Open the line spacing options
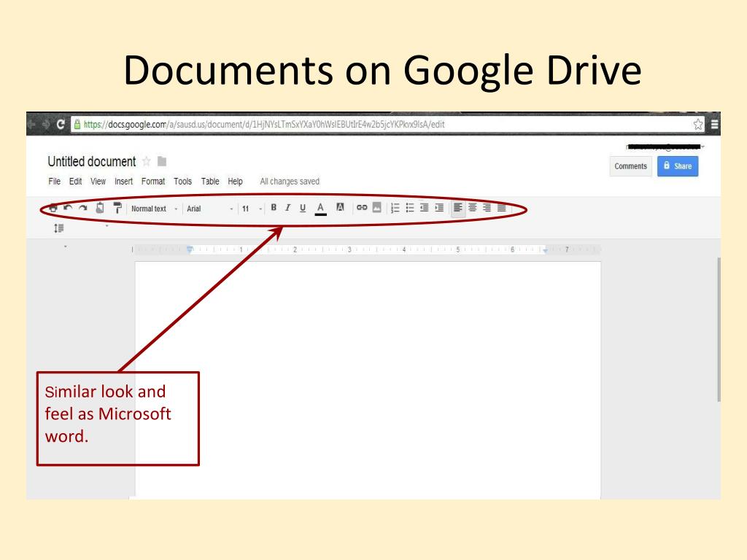This screenshot has height=560, width=747. (x=58, y=228)
